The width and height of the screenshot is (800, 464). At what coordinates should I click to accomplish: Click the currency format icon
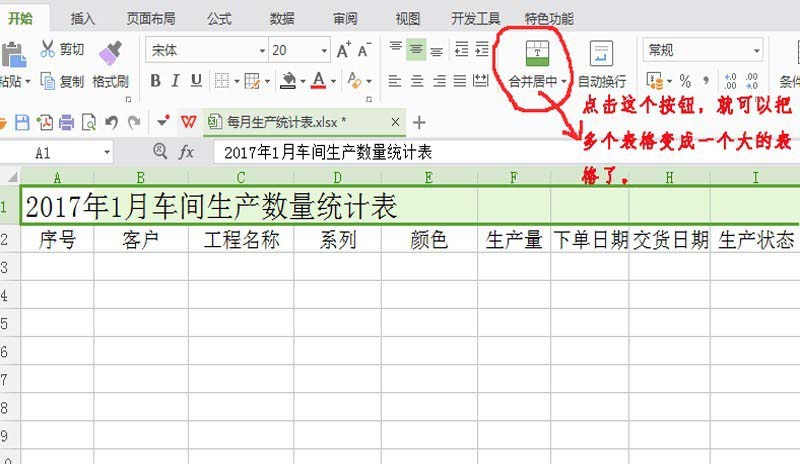[654, 81]
